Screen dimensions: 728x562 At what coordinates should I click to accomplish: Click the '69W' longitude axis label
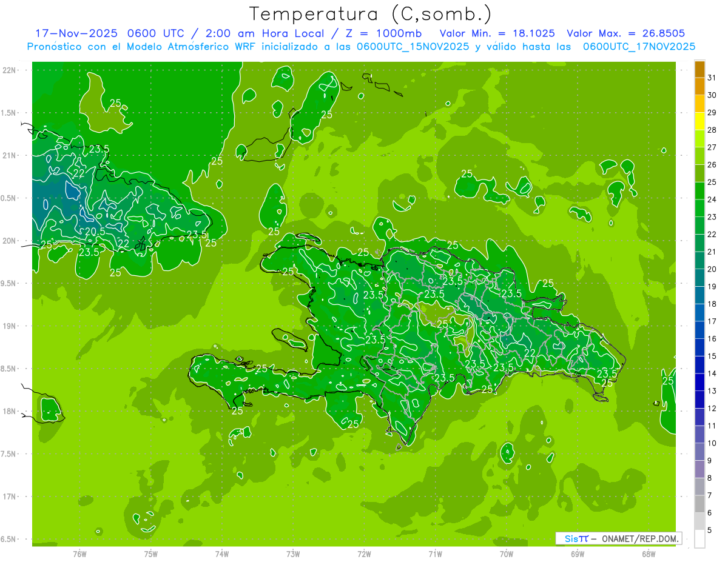point(578,554)
